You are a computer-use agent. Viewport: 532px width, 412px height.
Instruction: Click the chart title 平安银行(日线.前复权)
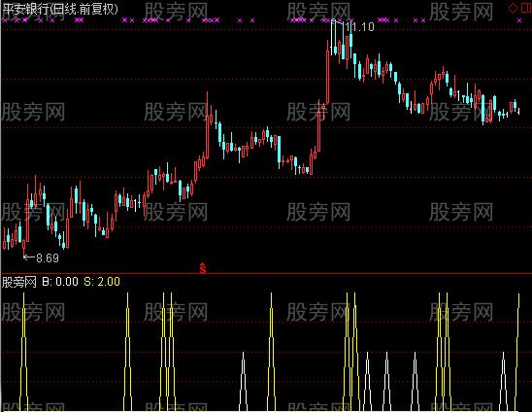point(60,9)
